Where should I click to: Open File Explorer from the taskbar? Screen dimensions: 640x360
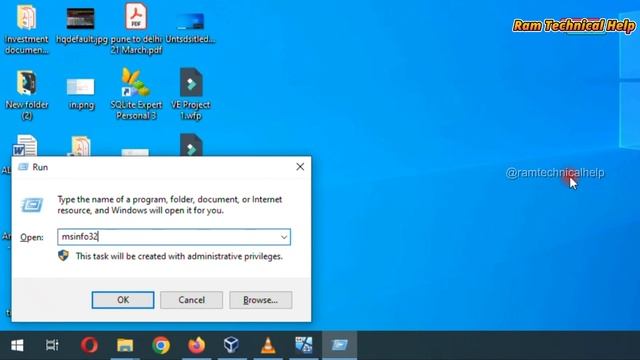125,346
